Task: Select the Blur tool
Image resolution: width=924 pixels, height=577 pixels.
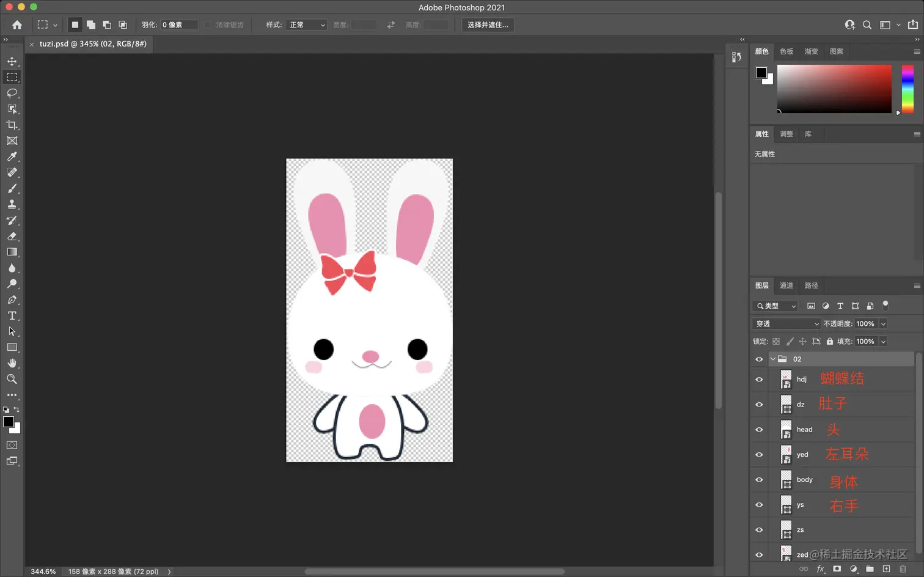Action: pyautogui.click(x=12, y=268)
